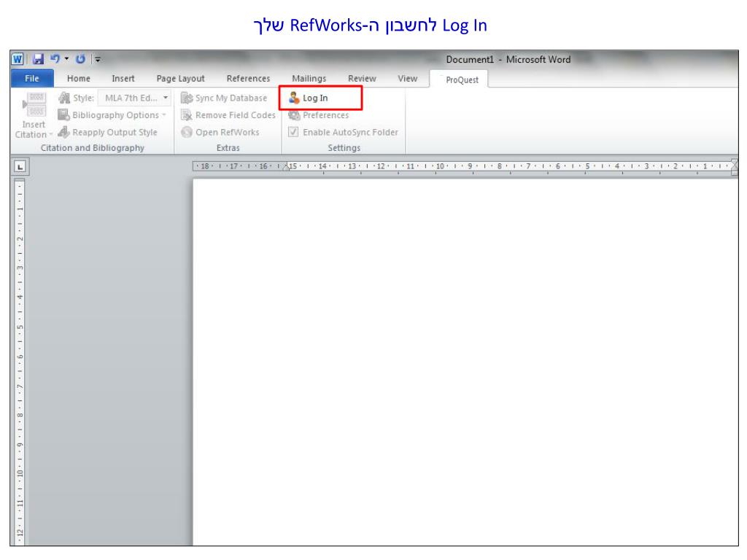Click the Style icon in ribbon

(x=64, y=98)
